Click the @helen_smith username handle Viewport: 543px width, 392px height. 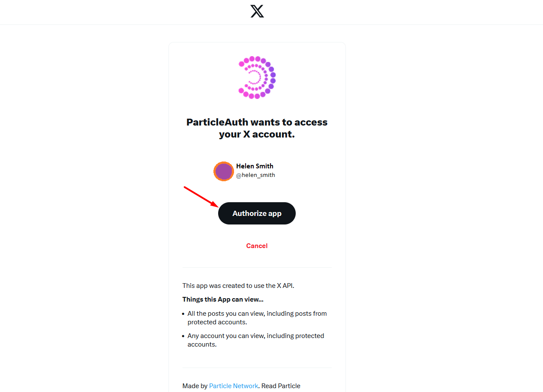255,175
